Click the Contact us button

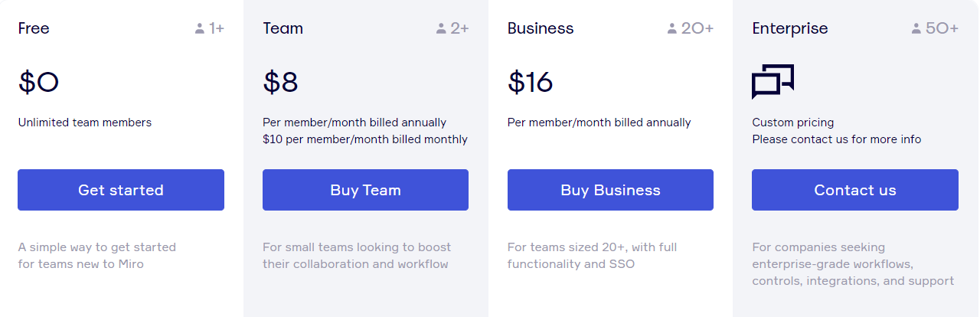(855, 190)
